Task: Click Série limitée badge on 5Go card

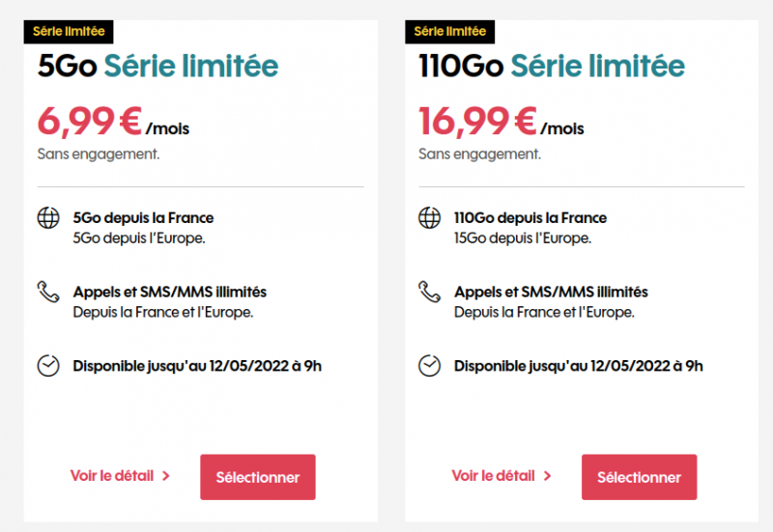Action: click(x=69, y=31)
